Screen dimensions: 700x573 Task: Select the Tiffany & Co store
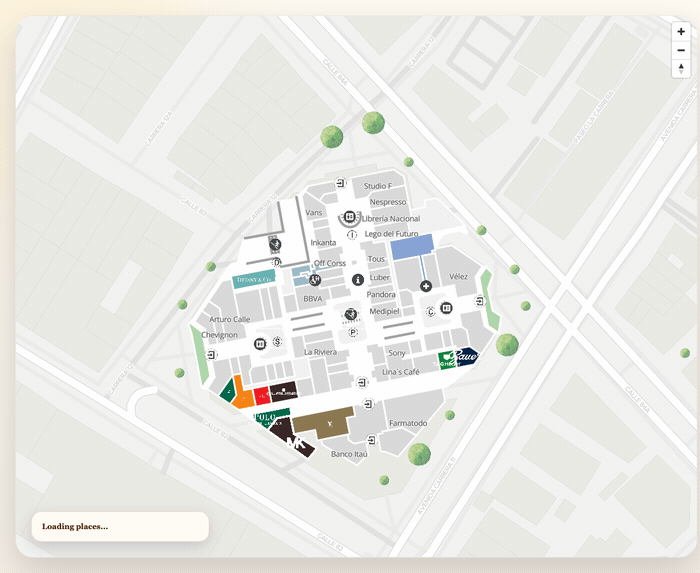tap(254, 279)
